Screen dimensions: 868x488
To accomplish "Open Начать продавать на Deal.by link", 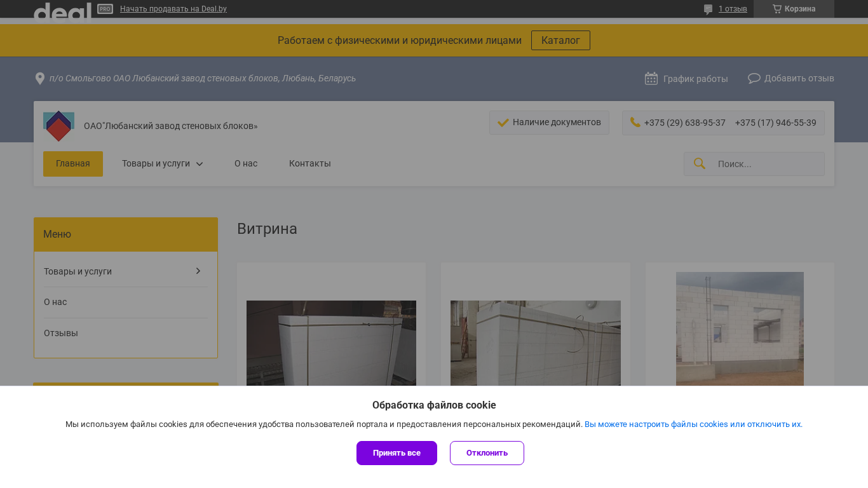I will pyautogui.click(x=173, y=9).
